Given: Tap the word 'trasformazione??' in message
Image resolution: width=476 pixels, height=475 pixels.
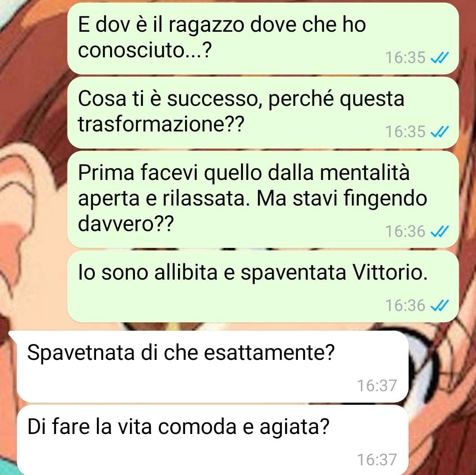Looking at the screenshot, I should (x=161, y=124).
